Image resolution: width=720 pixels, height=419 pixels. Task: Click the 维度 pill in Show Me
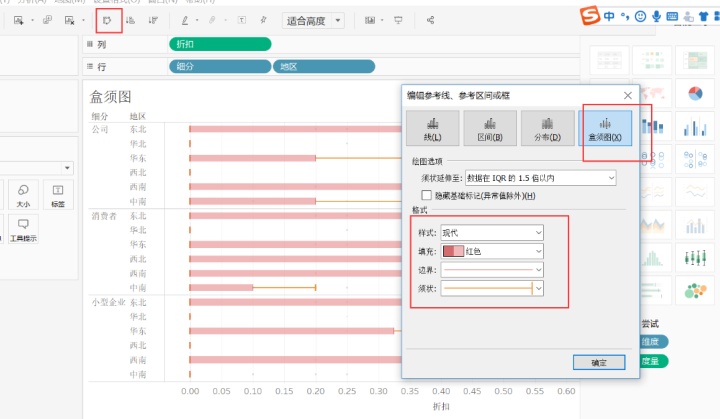point(654,341)
